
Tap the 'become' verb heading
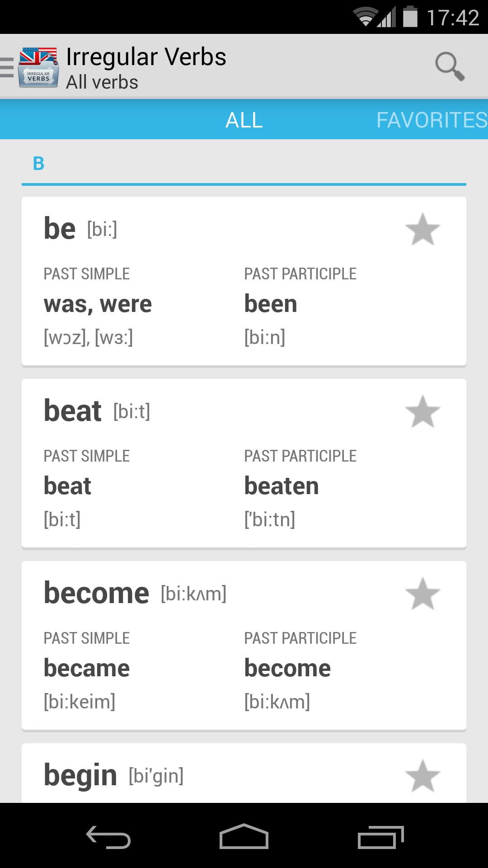[x=96, y=593]
